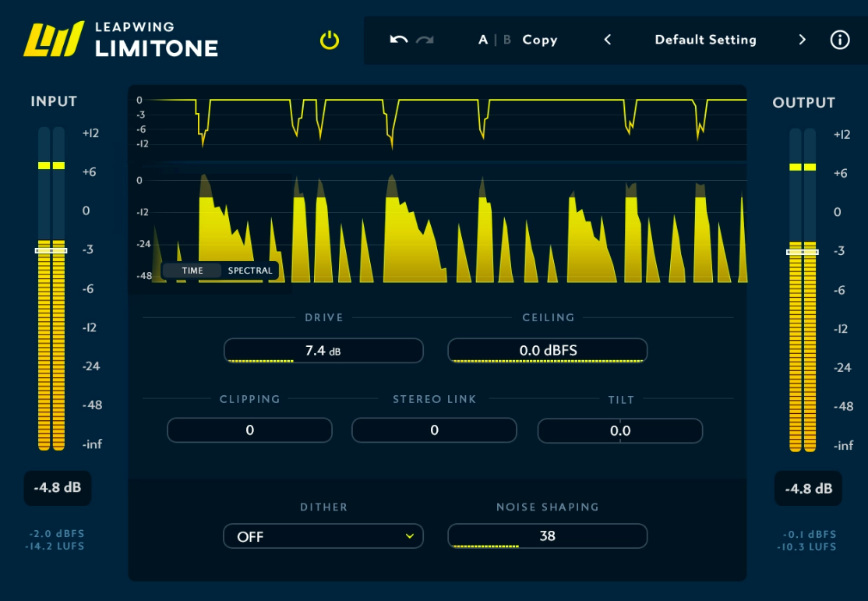868x601 pixels.
Task: Click the Noise Shaping 38 slider
Action: pos(548,536)
